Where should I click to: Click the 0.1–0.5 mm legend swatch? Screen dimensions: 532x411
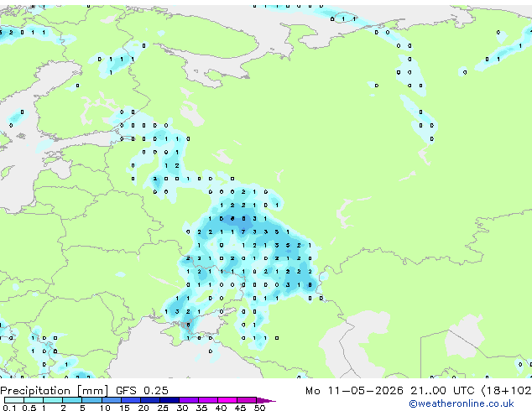[14, 400]
